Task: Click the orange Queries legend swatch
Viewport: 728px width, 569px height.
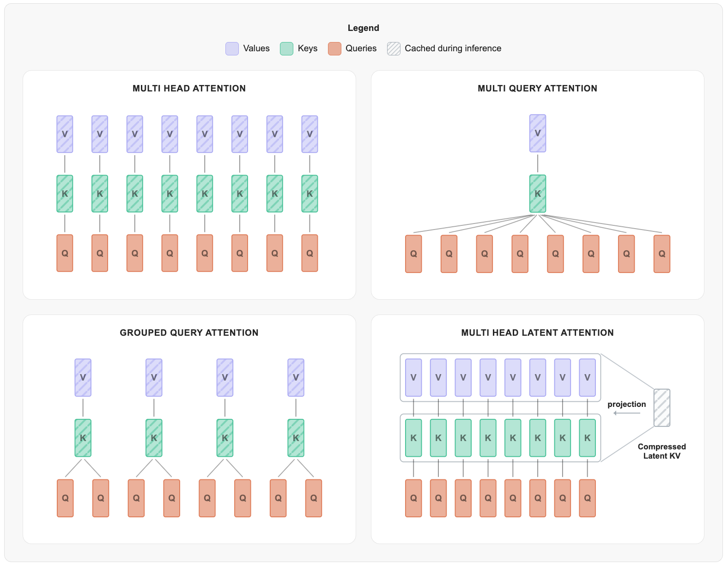Action: tap(334, 48)
